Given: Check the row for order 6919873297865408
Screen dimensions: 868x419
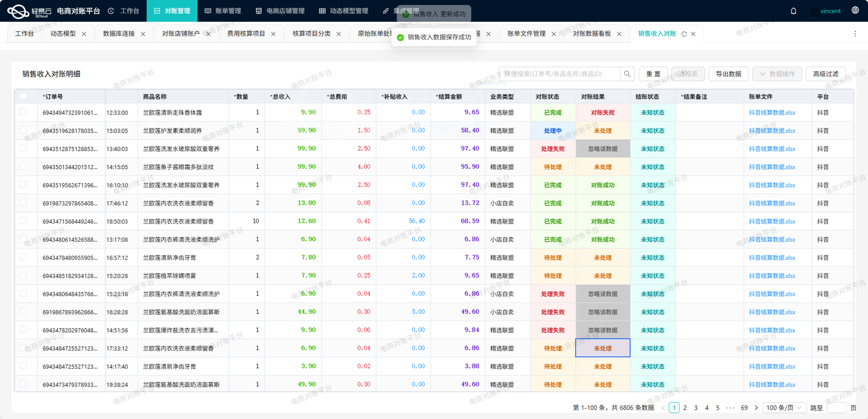Looking at the screenshot, I should click(x=23, y=203).
